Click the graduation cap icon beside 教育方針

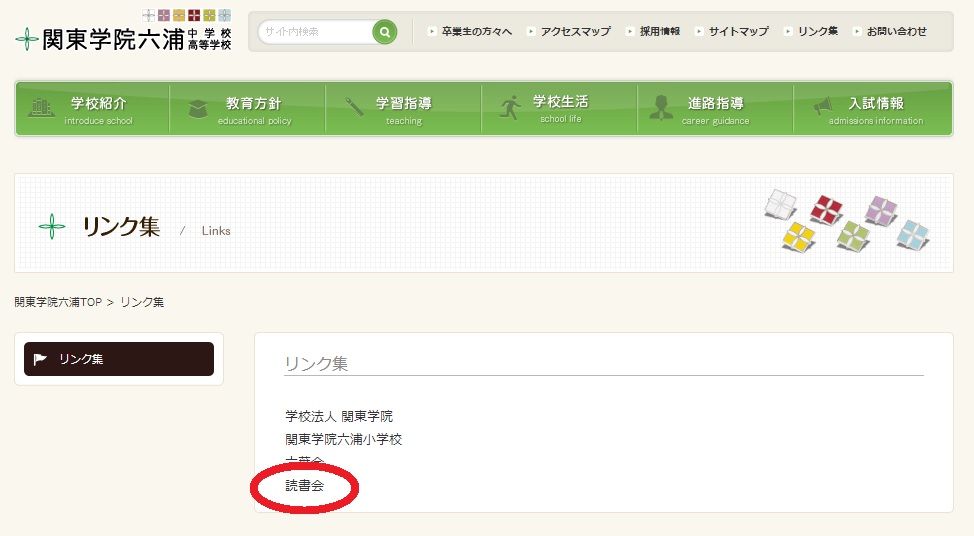coord(198,109)
